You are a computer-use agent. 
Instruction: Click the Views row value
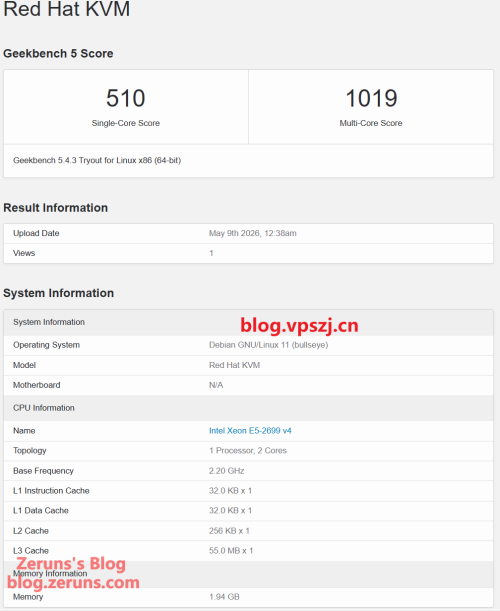coord(211,253)
